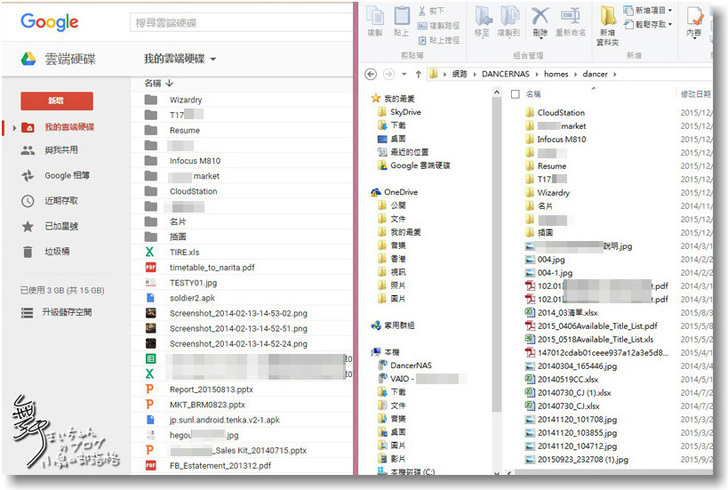Image resolution: width=728 pixels, height=490 pixels.
Task: Click 剪下 cut in Explorer ribbon
Action: pos(431,11)
